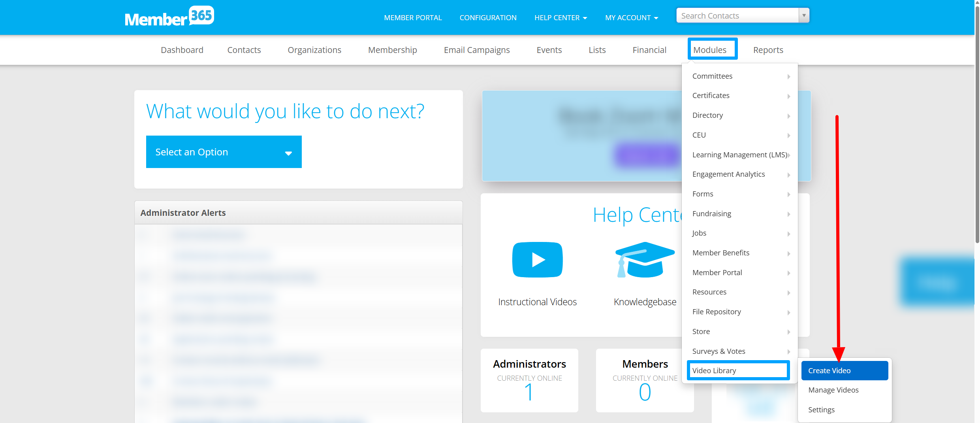
Task: Click the Member365 logo
Action: pyautogui.click(x=169, y=17)
